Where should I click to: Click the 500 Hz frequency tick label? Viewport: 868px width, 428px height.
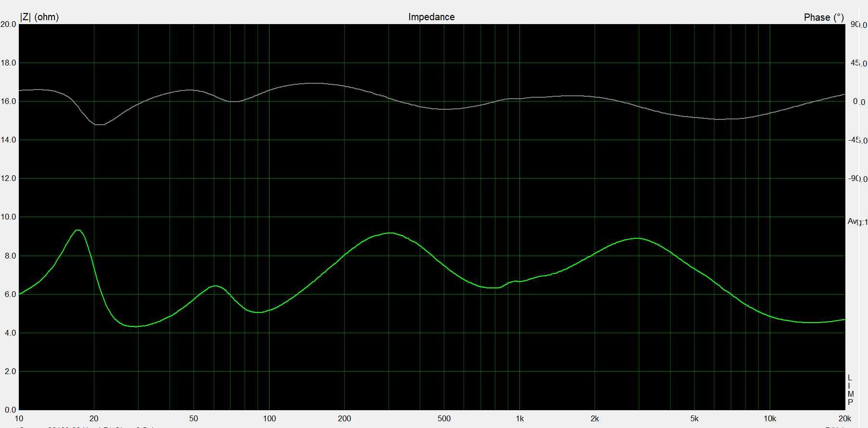pos(444,418)
